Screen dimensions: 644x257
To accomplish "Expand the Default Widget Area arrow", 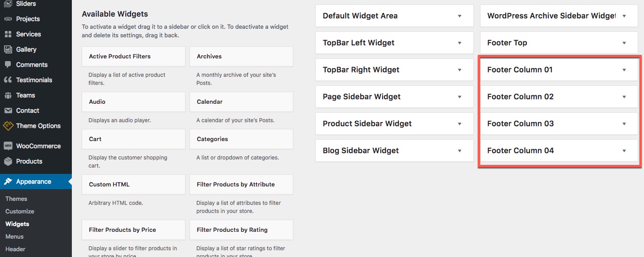I will click(459, 16).
